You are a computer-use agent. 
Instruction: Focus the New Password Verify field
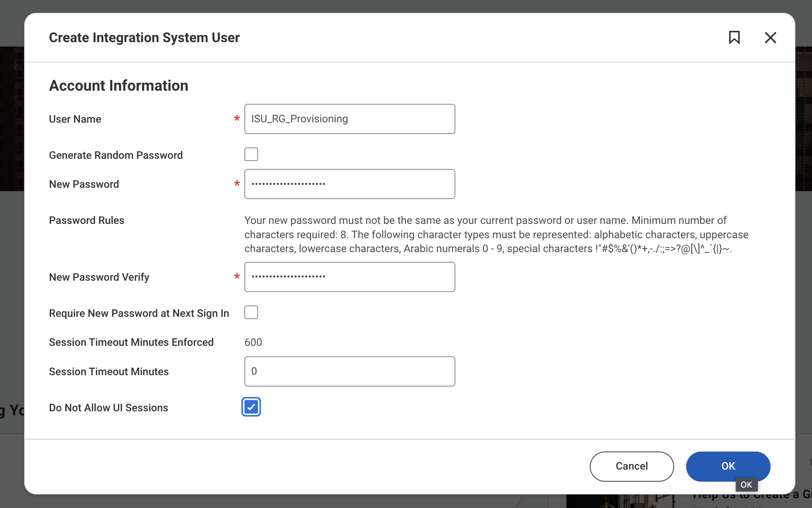coord(350,277)
